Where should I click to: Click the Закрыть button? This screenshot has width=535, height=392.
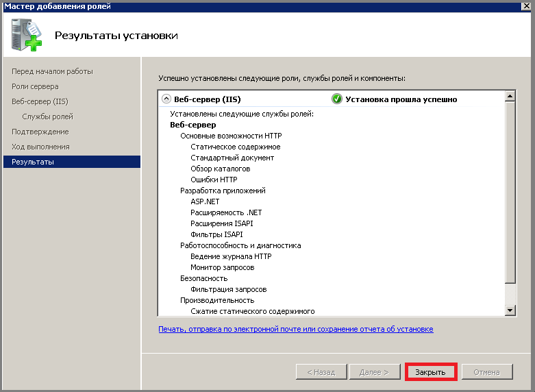431,372
